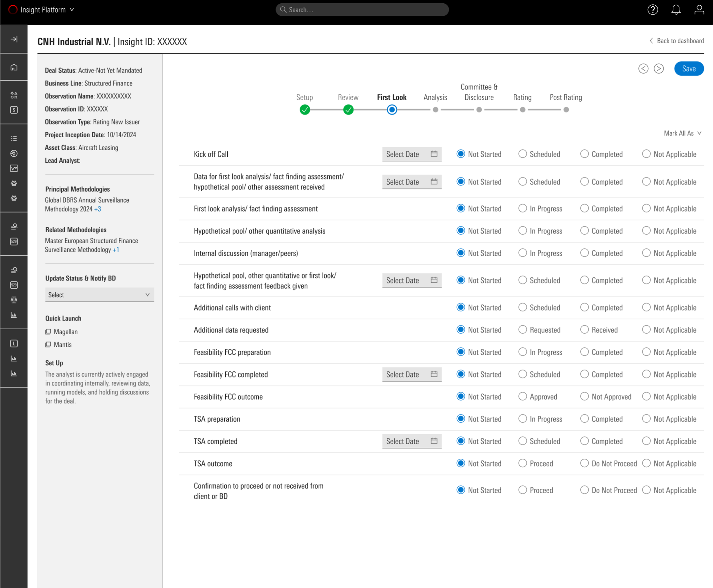Open the Mark All As dropdown
The image size is (713, 588).
coord(683,133)
